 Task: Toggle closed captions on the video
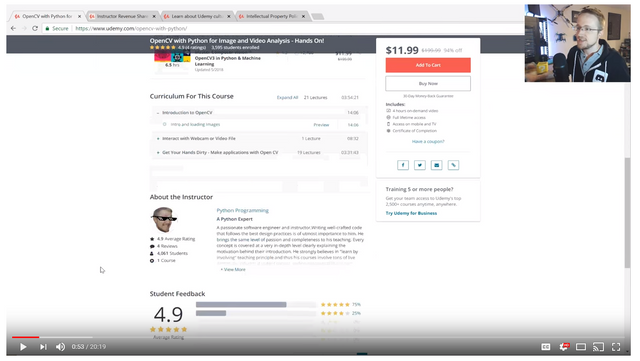[546, 347]
